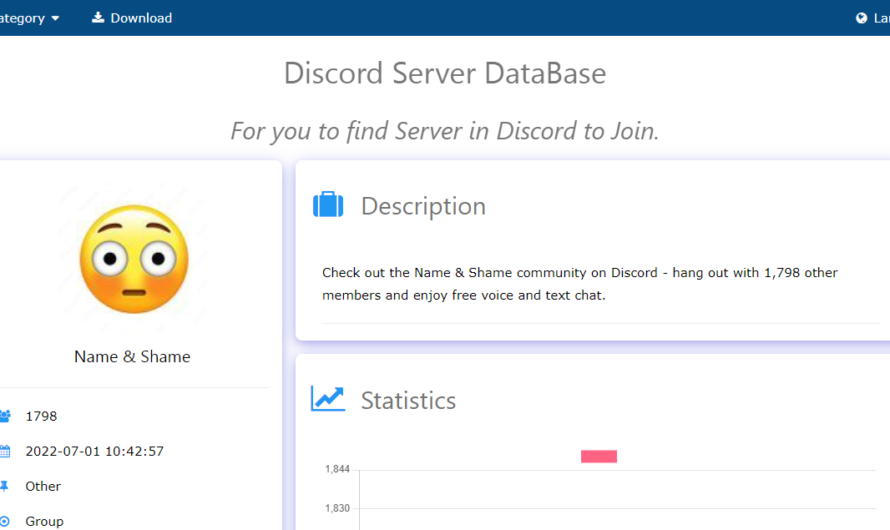Toggle the pink chart legend swatch

(599, 456)
